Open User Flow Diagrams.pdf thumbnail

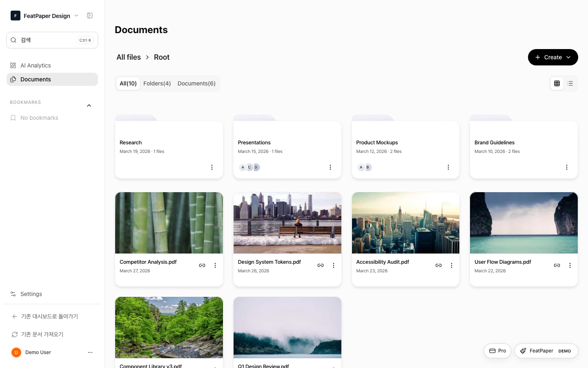click(524, 223)
